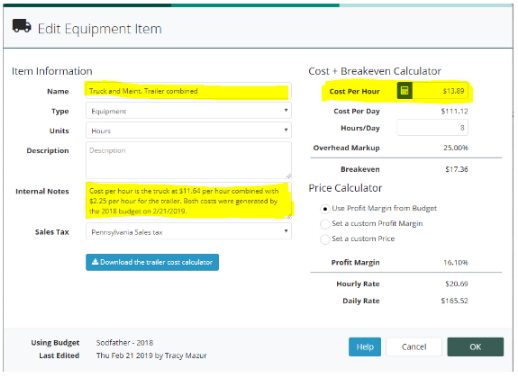Click the Overhead Markup value 25.00%
Viewport: 518px width, 376px height.
(x=455, y=147)
